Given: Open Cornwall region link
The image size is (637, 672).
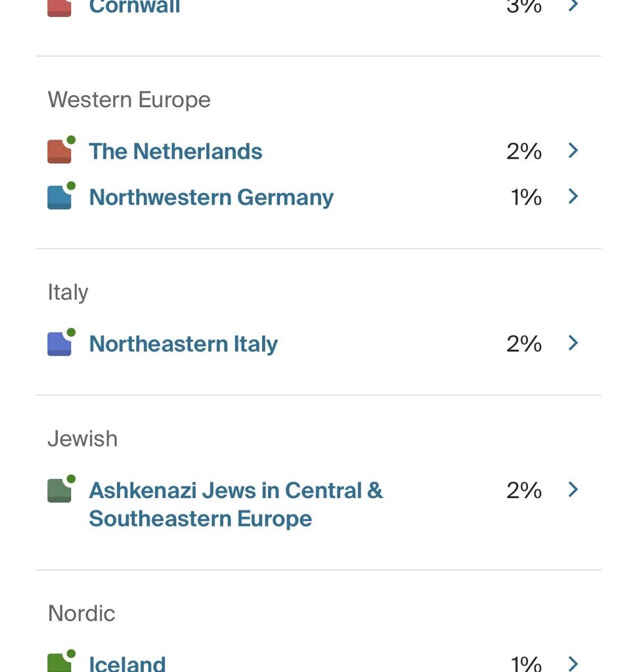Looking at the screenshot, I should click(x=134, y=7).
